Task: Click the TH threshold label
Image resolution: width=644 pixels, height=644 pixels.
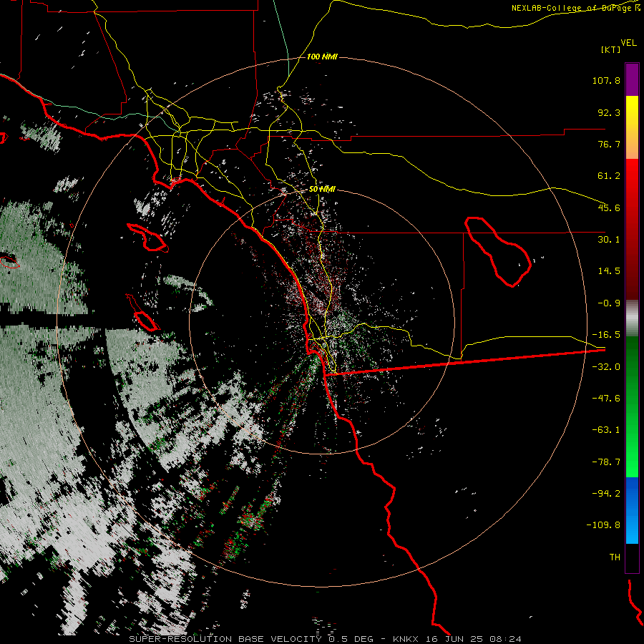Action: [615, 557]
